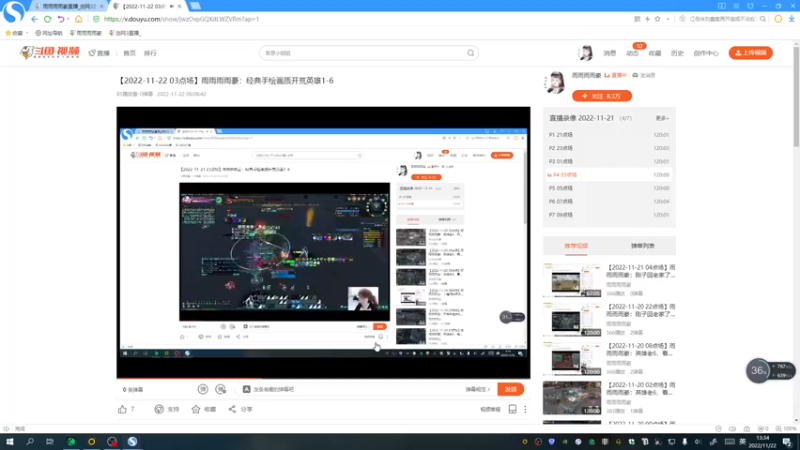800x450 pixels.
Task: Open the browser home page icon
Action: pos(79,19)
